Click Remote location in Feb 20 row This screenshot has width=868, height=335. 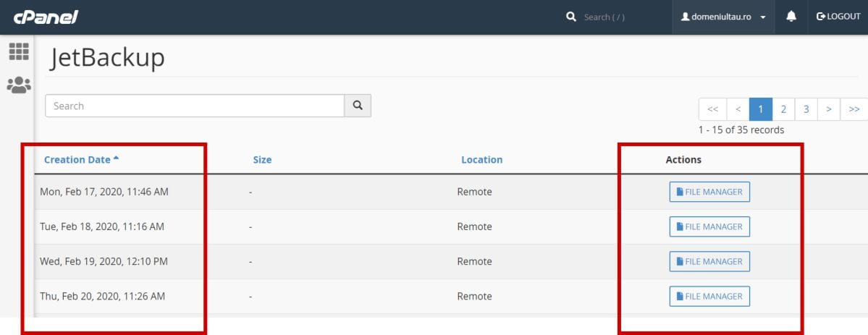tap(474, 296)
